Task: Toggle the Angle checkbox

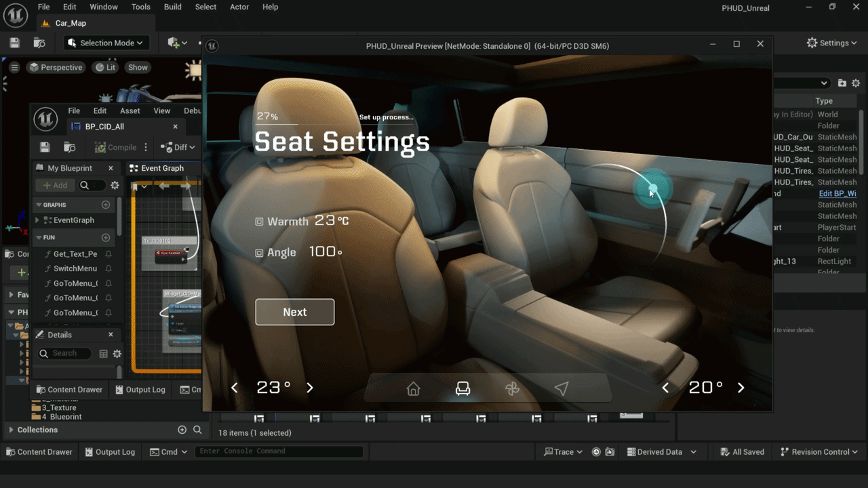Action: point(259,253)
